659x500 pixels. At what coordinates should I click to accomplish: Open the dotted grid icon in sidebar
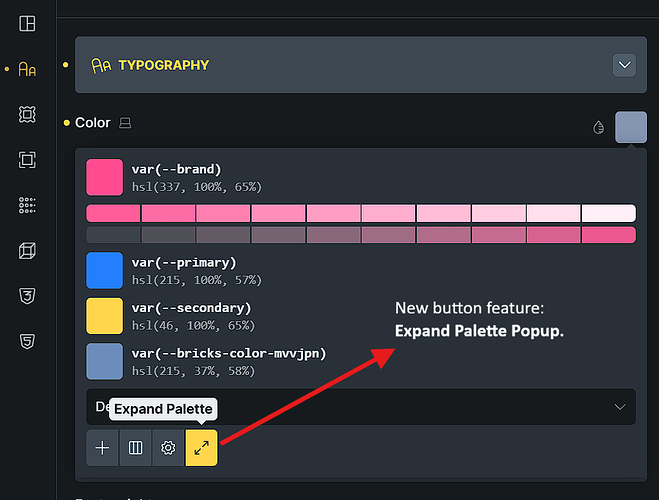27,205
